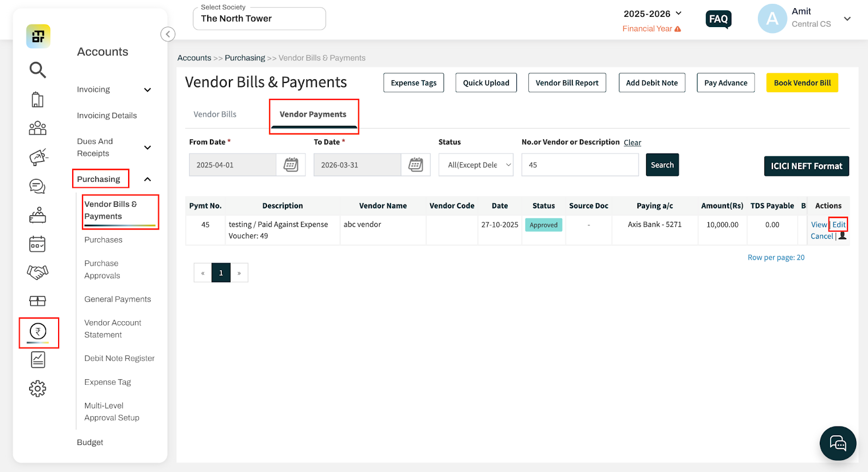The image size is (868, 472).
Task: Collapse the Purchasing menu section
Action: 147,180
